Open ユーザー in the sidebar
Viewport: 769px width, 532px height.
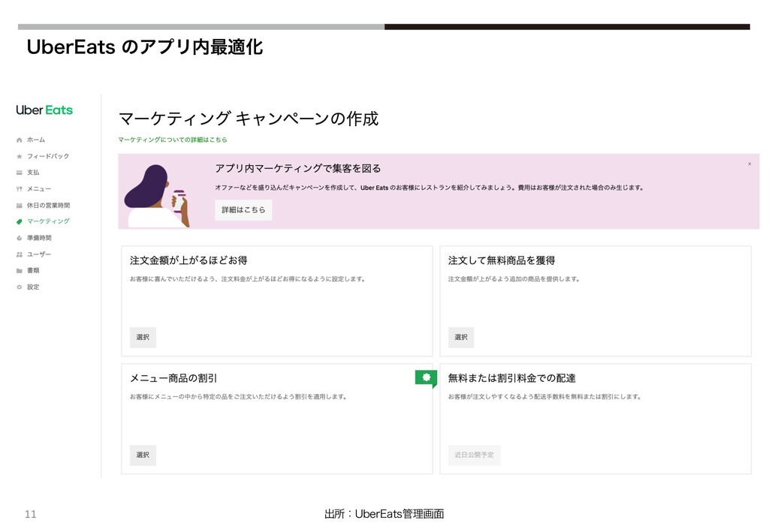[x=39, y=254]
